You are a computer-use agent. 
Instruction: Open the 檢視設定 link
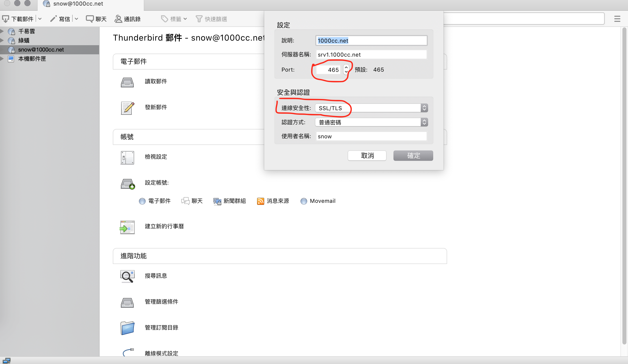(x=156, y=157)
